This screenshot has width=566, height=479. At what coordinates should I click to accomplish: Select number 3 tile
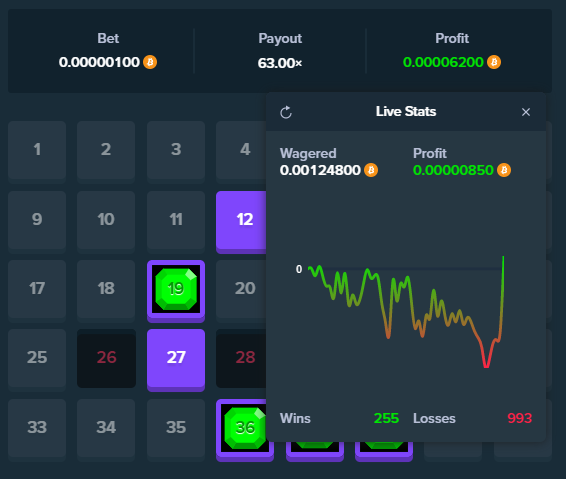(176, 152)
